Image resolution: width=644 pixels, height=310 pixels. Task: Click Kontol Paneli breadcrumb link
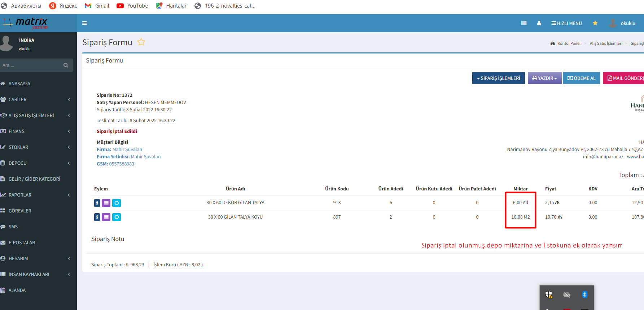point(569,43)
